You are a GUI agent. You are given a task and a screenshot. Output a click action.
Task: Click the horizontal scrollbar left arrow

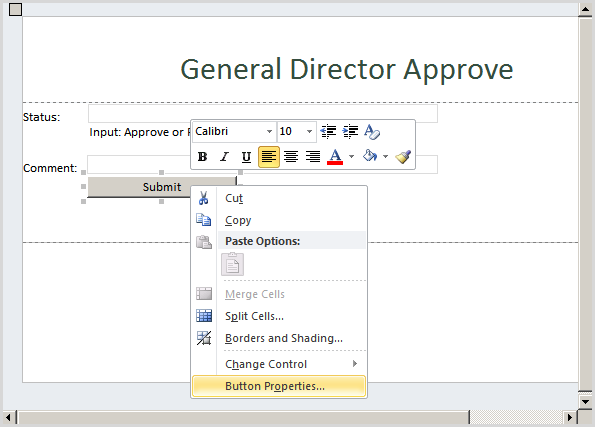pyautogui.click(x=9, y=418)
